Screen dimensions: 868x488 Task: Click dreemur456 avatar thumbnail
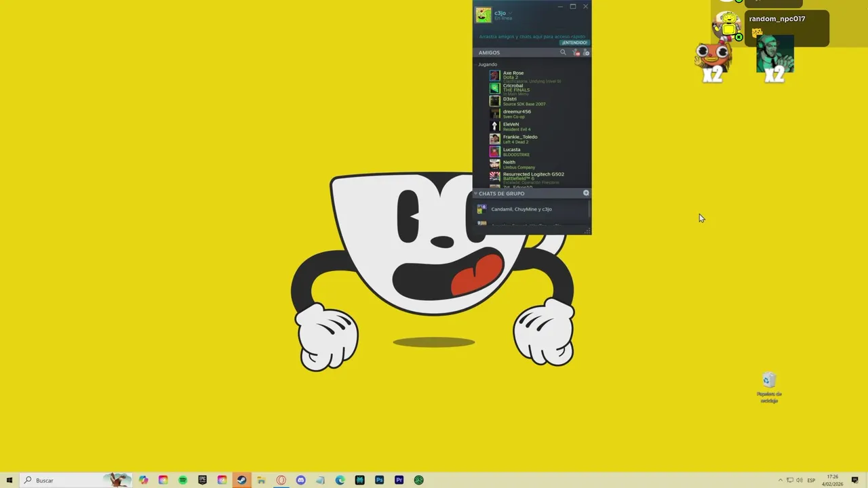pos(495,114)
